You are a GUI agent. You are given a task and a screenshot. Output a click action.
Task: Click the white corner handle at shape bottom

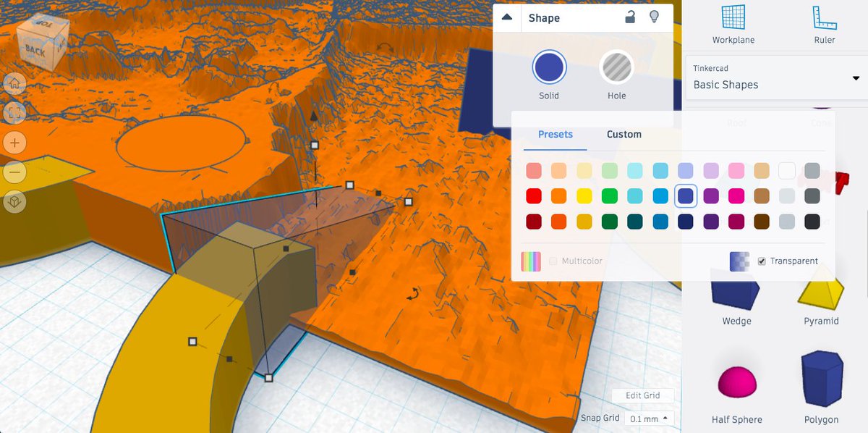tap(268, 377)
